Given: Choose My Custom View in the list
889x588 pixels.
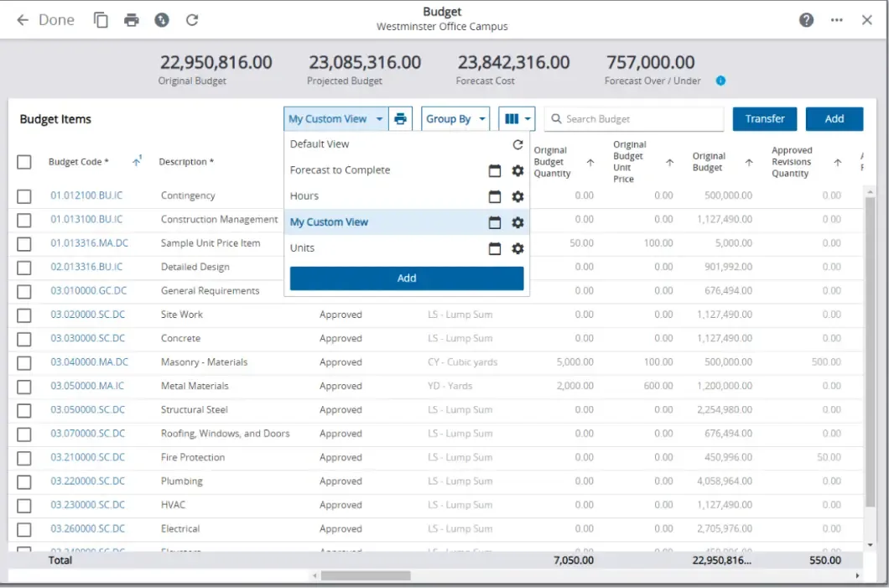Looking at the screenshot, I should (329, 222).
